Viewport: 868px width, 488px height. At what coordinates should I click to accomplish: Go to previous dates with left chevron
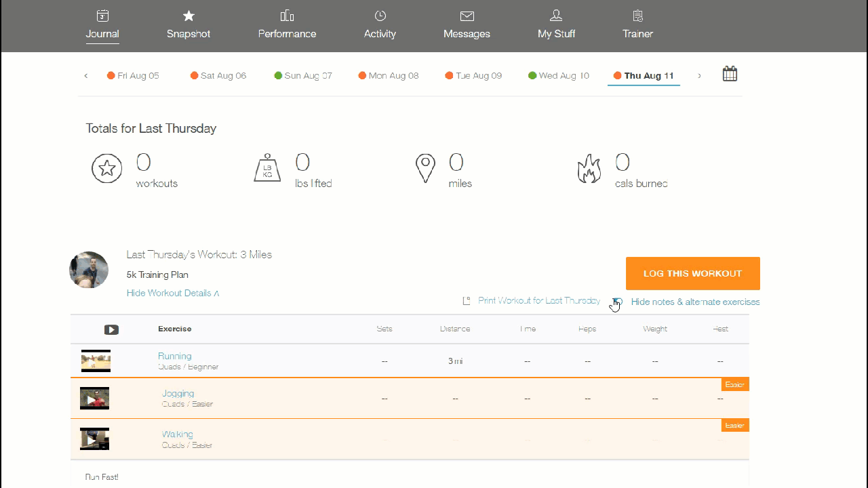coord(86,76)
